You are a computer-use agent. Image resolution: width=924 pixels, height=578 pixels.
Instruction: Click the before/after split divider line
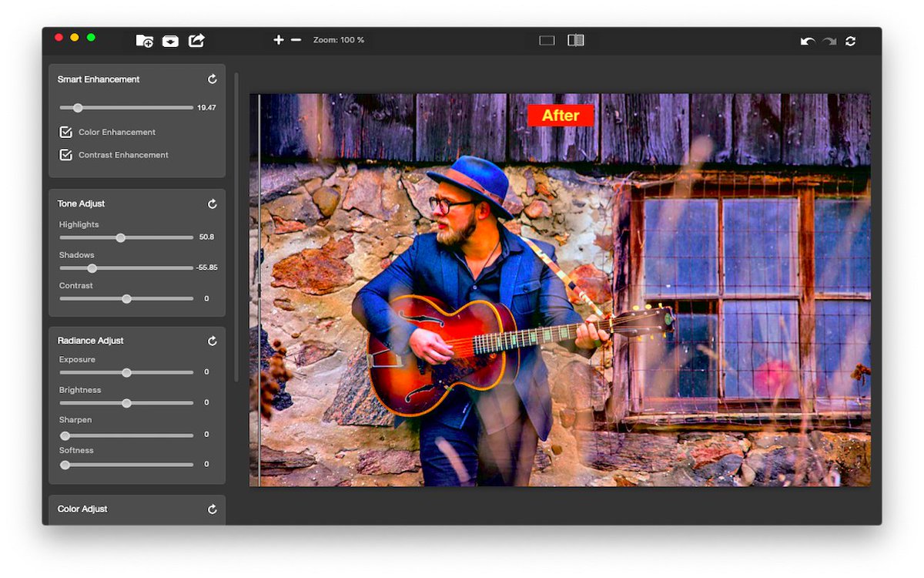[x=259, y=290]
